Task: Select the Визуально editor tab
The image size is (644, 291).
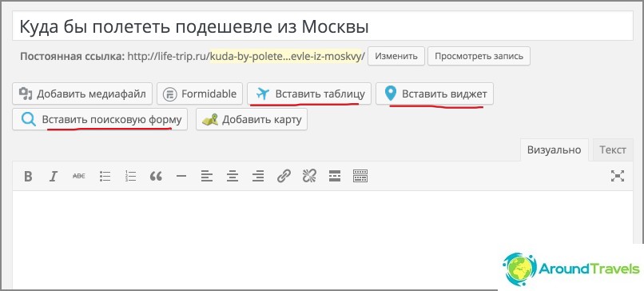Action: [554, 149]
